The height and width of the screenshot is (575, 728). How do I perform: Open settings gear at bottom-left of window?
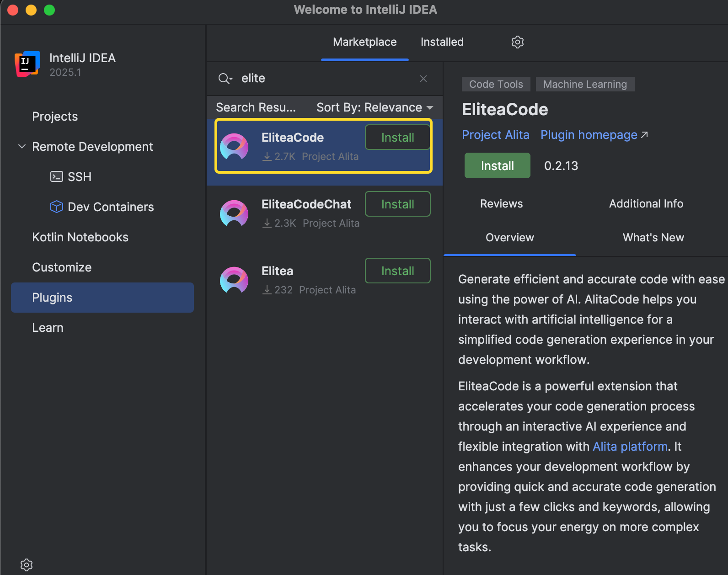[27, 565]
